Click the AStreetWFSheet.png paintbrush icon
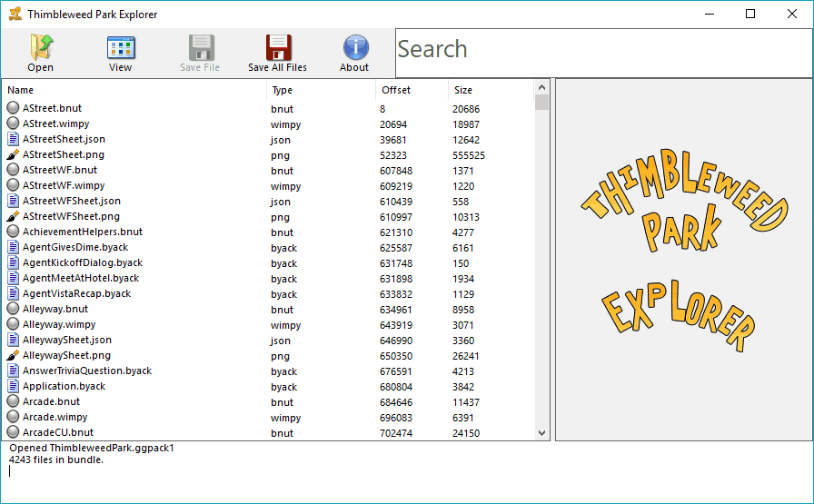814x504 pixels. click(13, 216)
